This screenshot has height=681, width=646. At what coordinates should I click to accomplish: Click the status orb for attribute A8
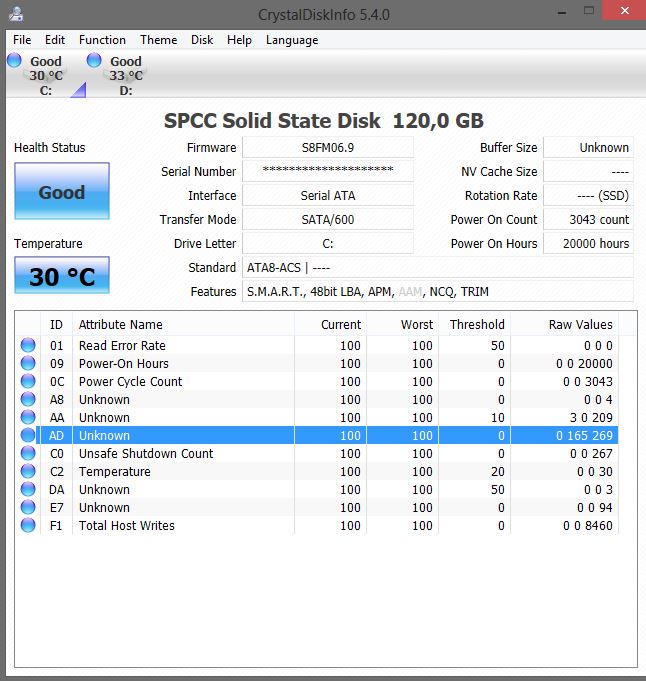pyautogui.click(x=28, y=399)
